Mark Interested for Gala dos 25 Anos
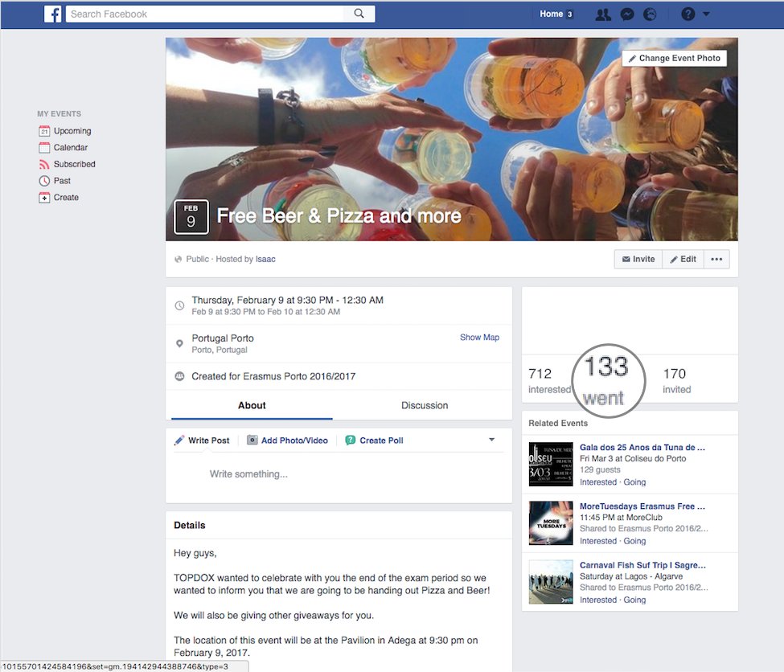 598,482
